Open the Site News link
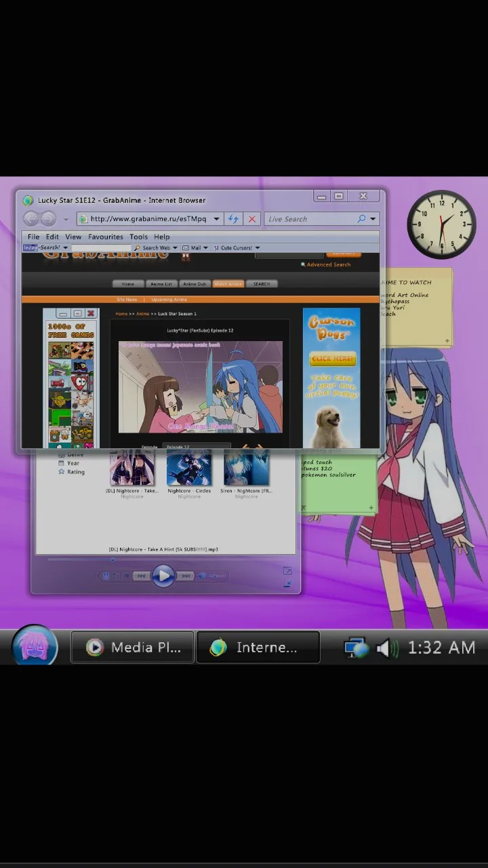Viewport: 488px width, 868px height. tap(127, 299)
